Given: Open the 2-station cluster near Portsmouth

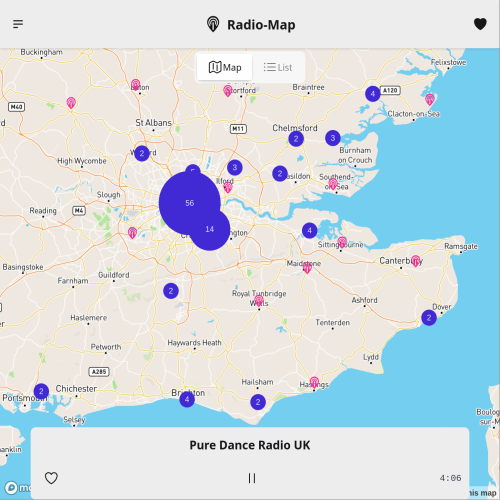Looking at the screenshot, I should 41,391.
